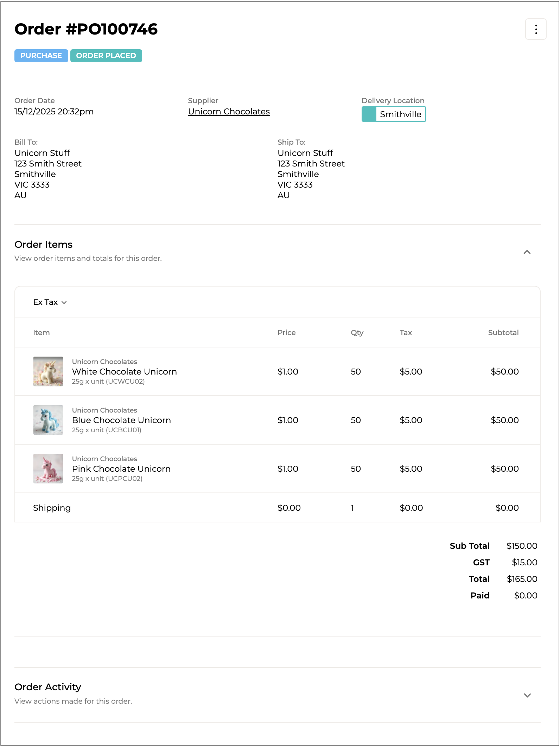Click the Item column header
Image resolution: width=560 pixels, height=747 pixels.
41,333
